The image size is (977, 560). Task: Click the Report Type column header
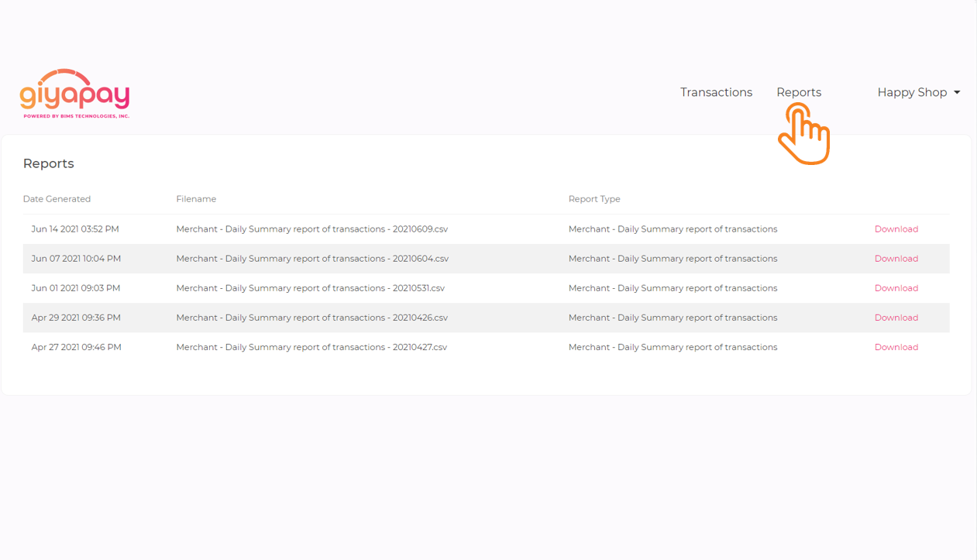(x=594, y=199)
